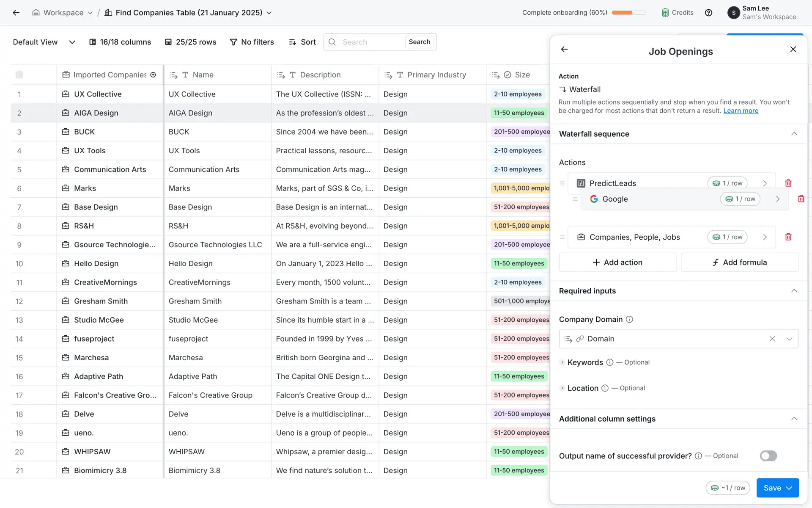Toggle output name of successful provider switch
This screenshot has height=508, width=812.
[x=768, y=456]
